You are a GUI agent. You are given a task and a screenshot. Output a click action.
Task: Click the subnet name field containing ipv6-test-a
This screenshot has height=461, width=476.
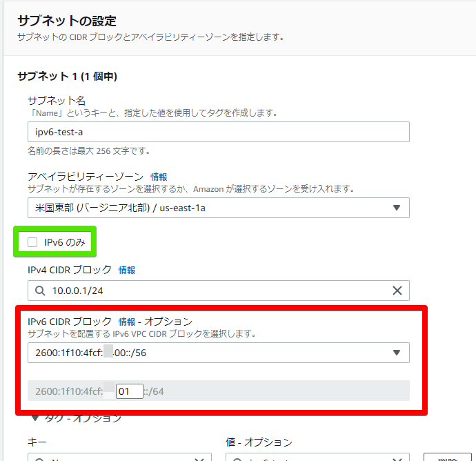218,132
